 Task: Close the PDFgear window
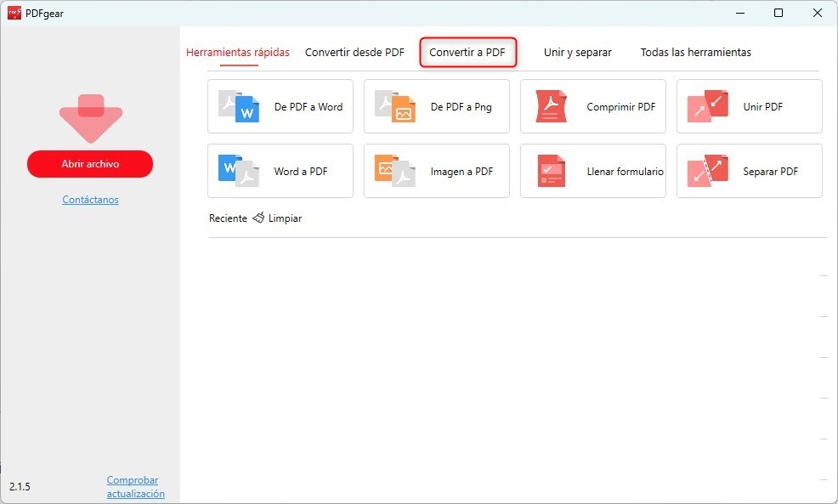coord(818,13)
